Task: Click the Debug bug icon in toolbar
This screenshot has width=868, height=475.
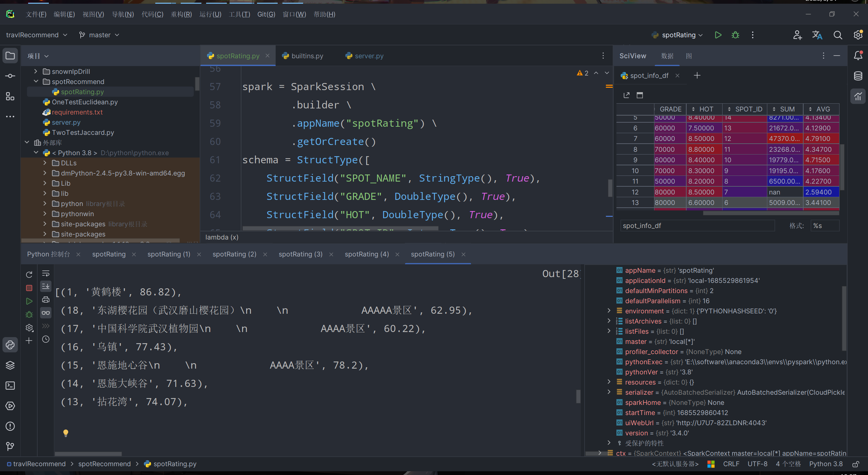Action: tap(735, 35)
